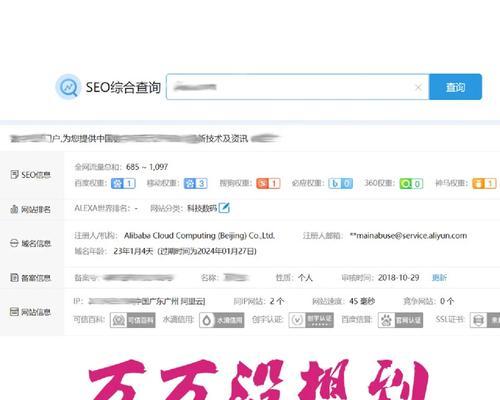
Task: Click the 更新 link in 备案信息 row
Action: [439, 277]
